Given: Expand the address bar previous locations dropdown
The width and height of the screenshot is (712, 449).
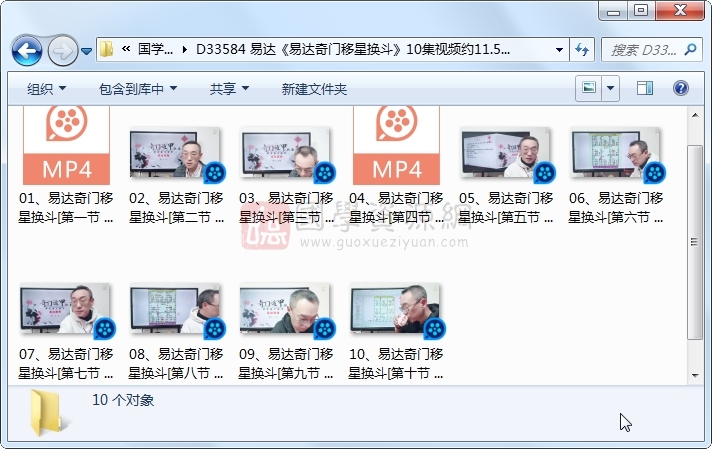Looking at the screenshot, I should [559, 49].
